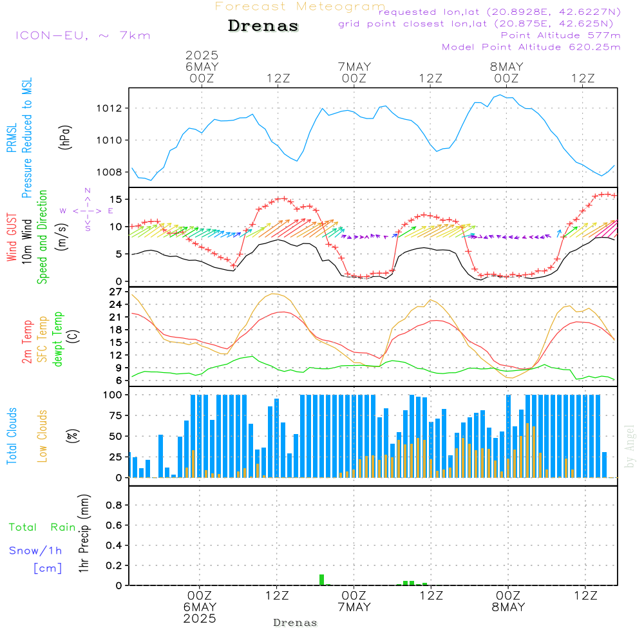Click the 'grid point closest lon,lat' line
The height and width of the screenshot is (644, 644).
click(x=476, y=24)
